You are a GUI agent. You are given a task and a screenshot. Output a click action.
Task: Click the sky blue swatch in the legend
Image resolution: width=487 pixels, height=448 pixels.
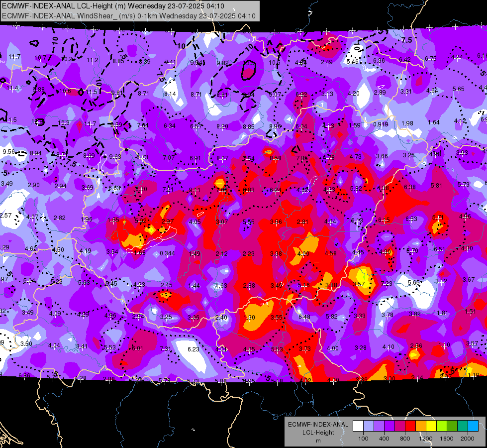(473, 426)
